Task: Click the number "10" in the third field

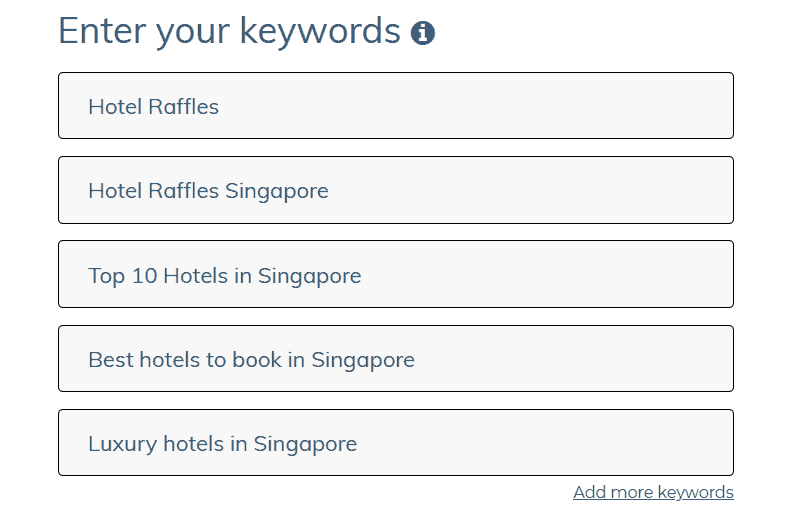Action: click(x=145, y=275)
